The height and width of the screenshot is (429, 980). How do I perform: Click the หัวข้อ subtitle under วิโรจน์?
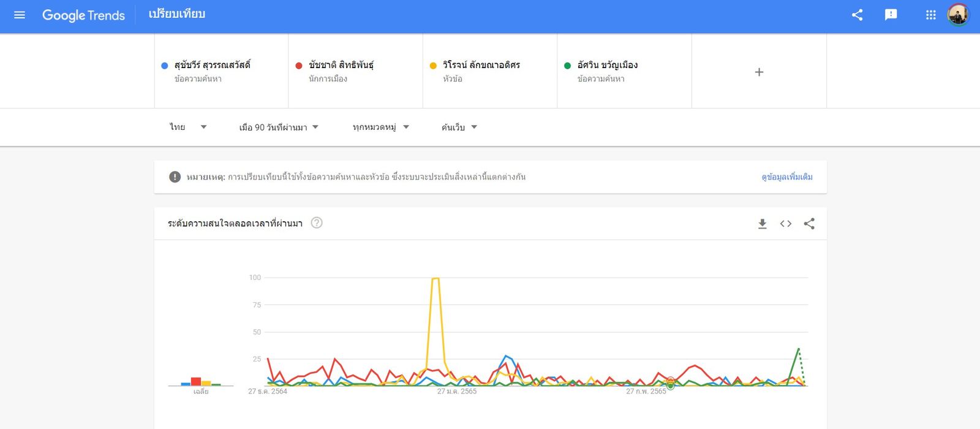(453, 79)
